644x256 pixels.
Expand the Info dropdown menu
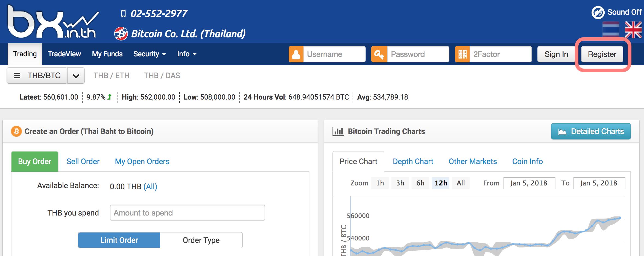click(187, 54)
